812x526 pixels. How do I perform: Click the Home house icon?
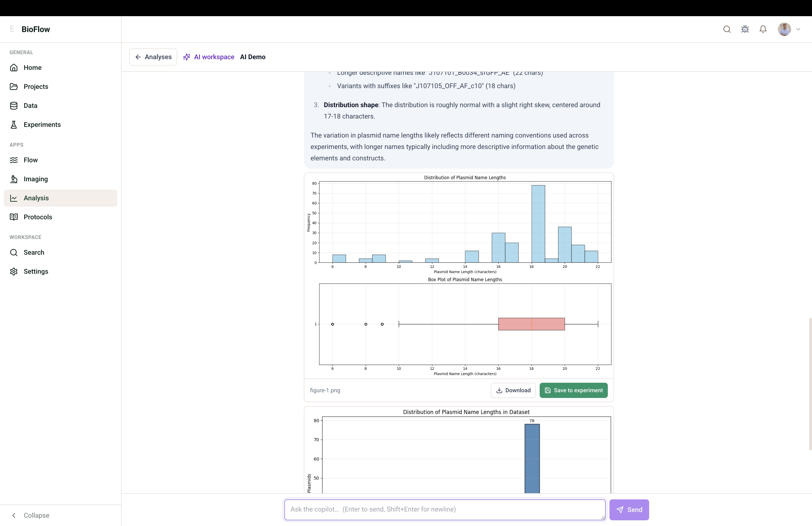click(x=14, y=67)
